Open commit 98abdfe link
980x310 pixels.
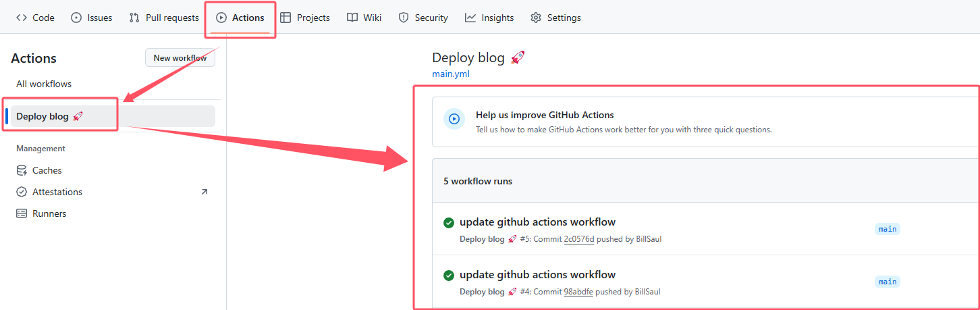click(578, 292)
